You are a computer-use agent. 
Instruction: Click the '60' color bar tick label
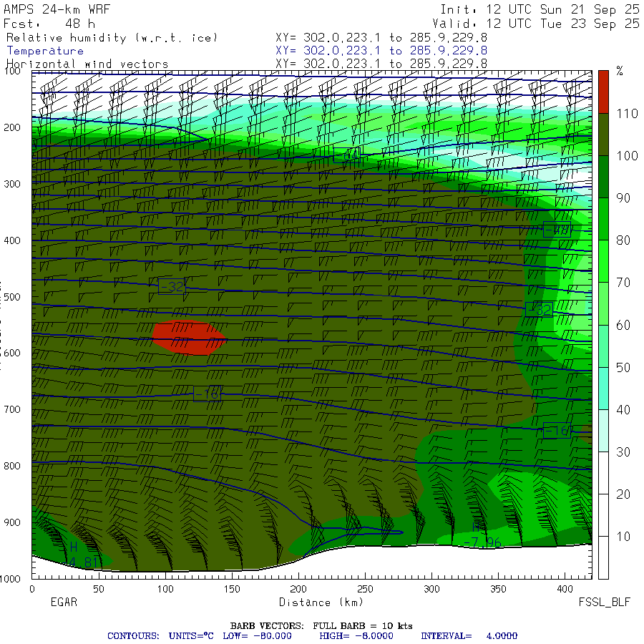point(623,326)
